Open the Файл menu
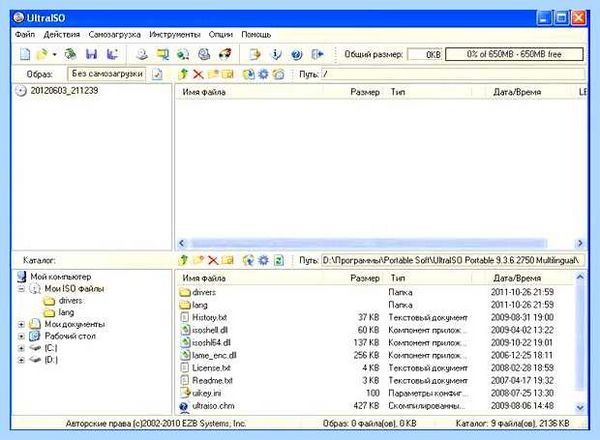Viewport: 600px width, 440px height. tap(25, 35)
